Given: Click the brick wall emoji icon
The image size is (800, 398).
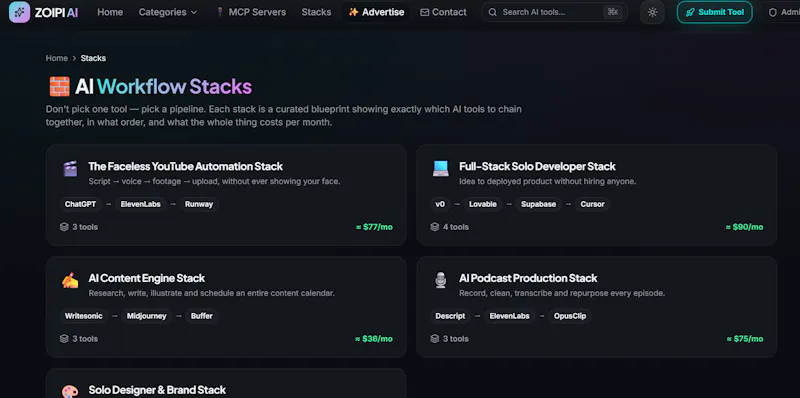Looking at the screenshot, I should [59, 86].
